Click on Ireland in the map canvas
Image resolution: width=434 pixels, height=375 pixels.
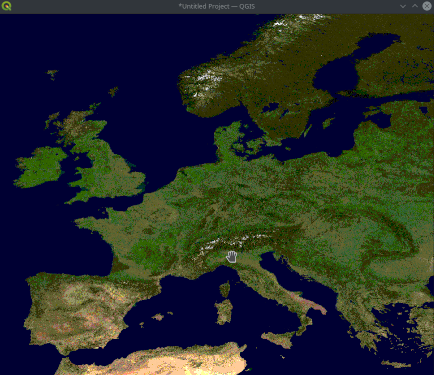pyautogui.click(x=41, y=167)
